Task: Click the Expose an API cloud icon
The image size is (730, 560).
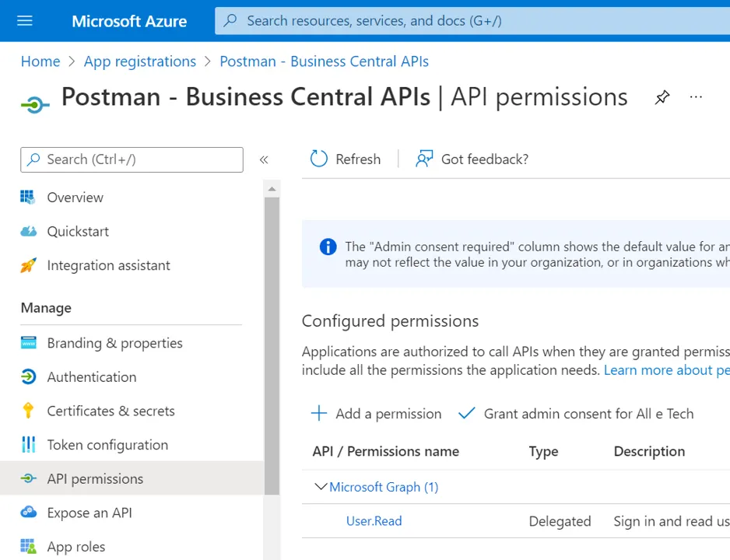Action: click(x=28, y=512)
